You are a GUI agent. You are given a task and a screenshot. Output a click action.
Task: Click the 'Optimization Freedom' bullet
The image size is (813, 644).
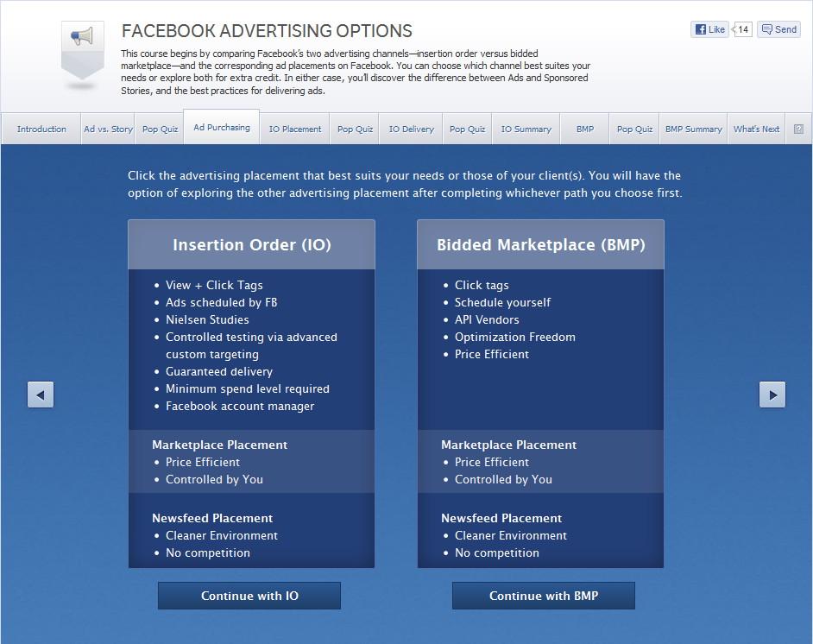pyautogui.click(x=515, y=337)
